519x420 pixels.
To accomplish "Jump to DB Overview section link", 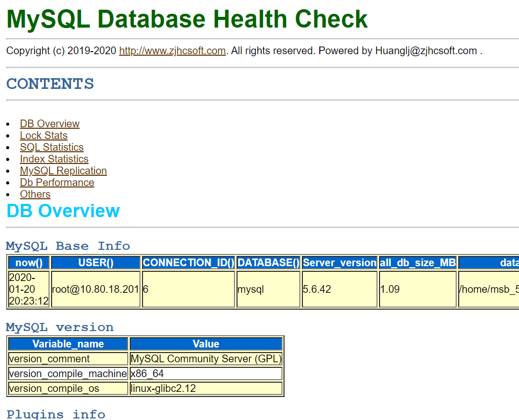I will (x=50, y=124).
